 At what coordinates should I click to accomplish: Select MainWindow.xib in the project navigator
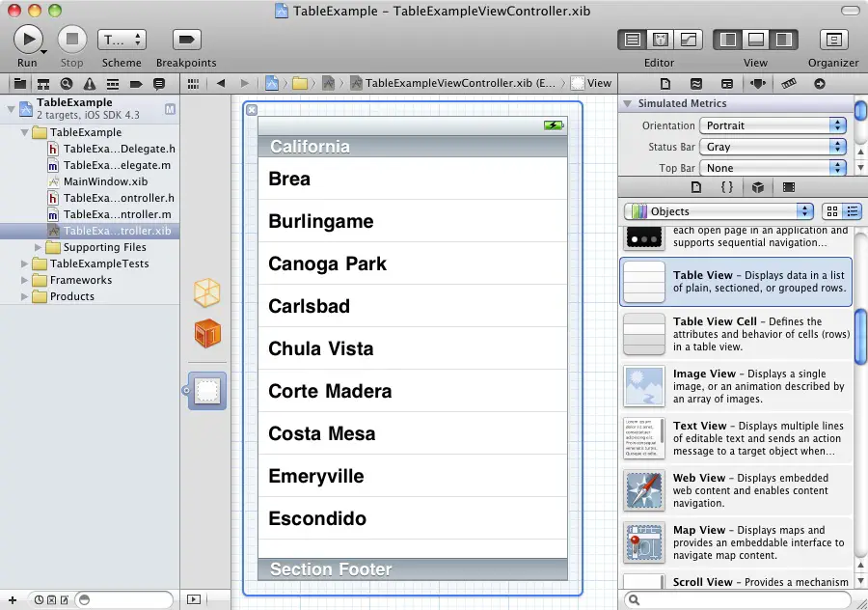(x=105, y=181)
